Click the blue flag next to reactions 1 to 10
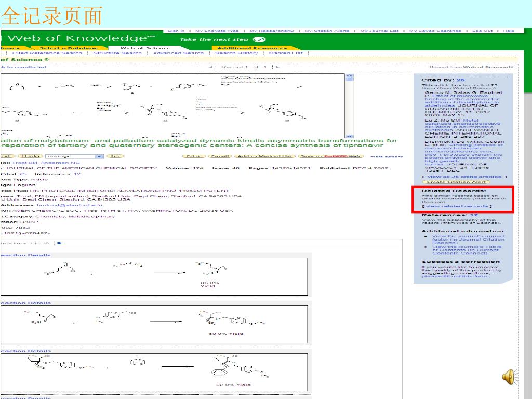Screen dimensions: 532x399 coord(60,243)
